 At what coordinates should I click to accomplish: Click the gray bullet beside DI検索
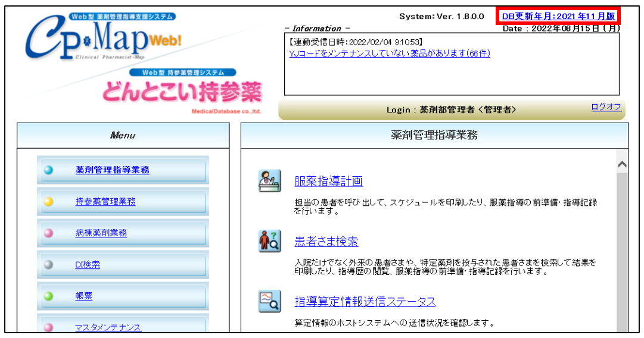pos(49,265)
